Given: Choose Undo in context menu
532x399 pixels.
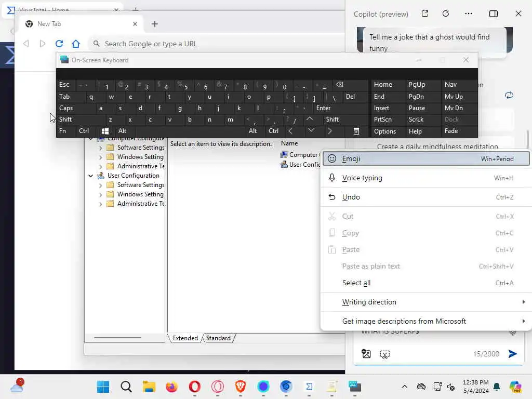Looking at the screenshot, I should (x=427, y=197).
